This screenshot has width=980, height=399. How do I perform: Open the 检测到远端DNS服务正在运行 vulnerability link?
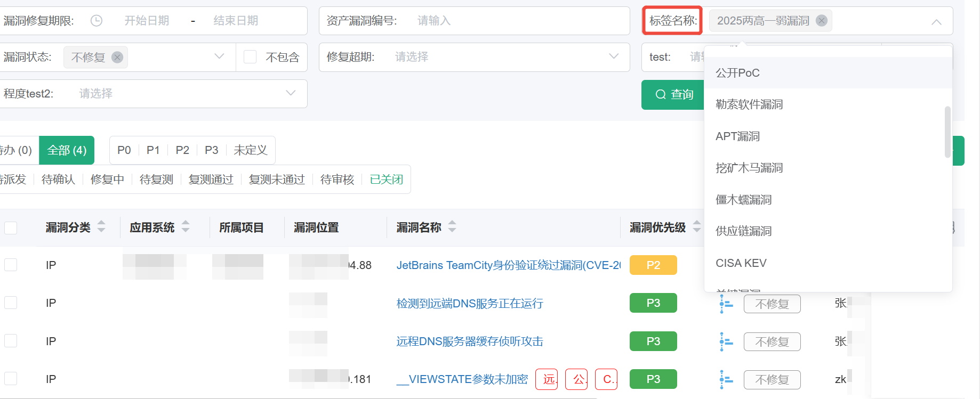469,304
